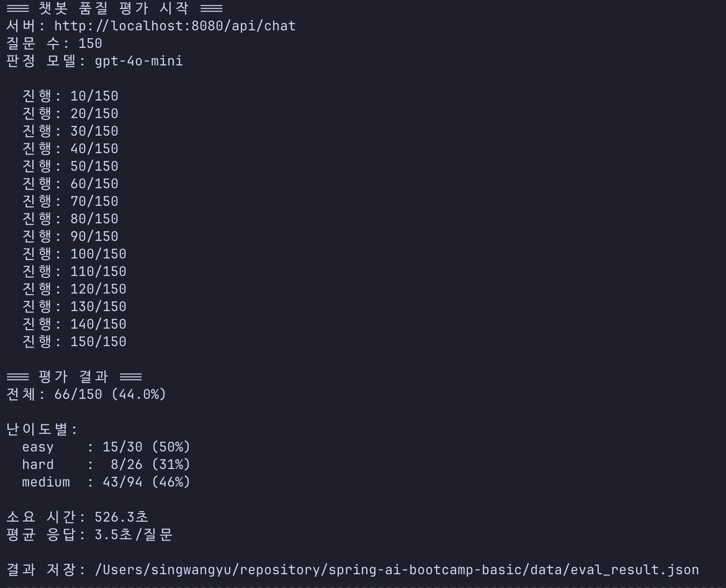The height and width of the screenshot is (588, 726).
Task: Click the overall result 66/150 (44.0%)
Action: [110, 395]
